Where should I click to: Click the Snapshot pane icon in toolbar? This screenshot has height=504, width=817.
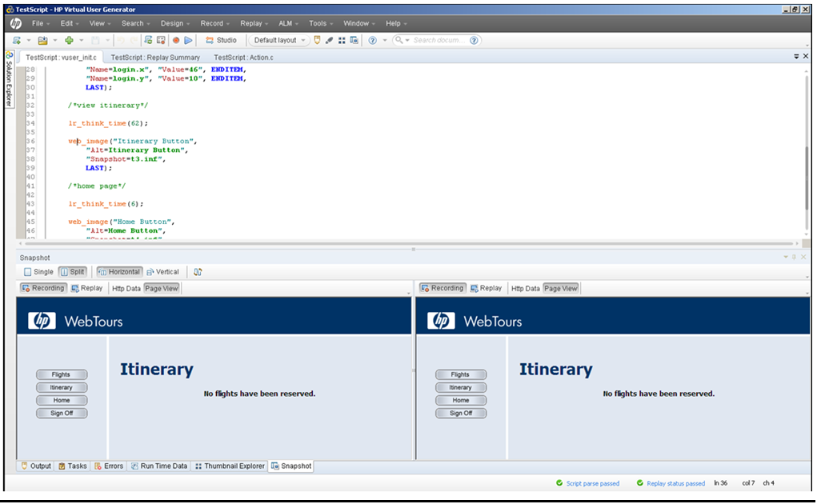click(x=354, y=40)
